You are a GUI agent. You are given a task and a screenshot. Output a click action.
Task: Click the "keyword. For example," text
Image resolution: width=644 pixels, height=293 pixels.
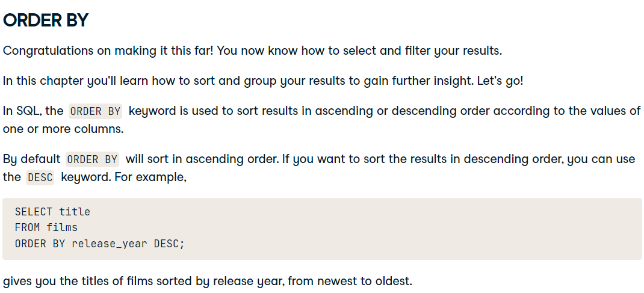click(123, 177)
